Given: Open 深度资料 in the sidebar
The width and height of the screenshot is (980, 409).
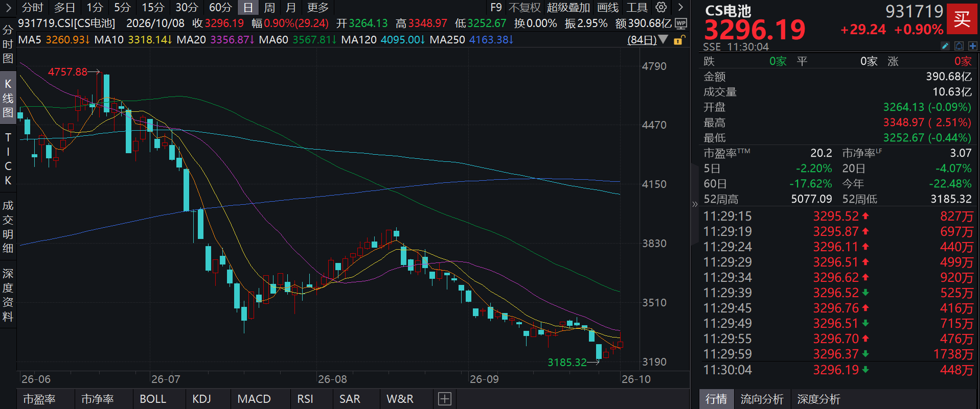Looking at the screenshot, I should click(8, 295).
